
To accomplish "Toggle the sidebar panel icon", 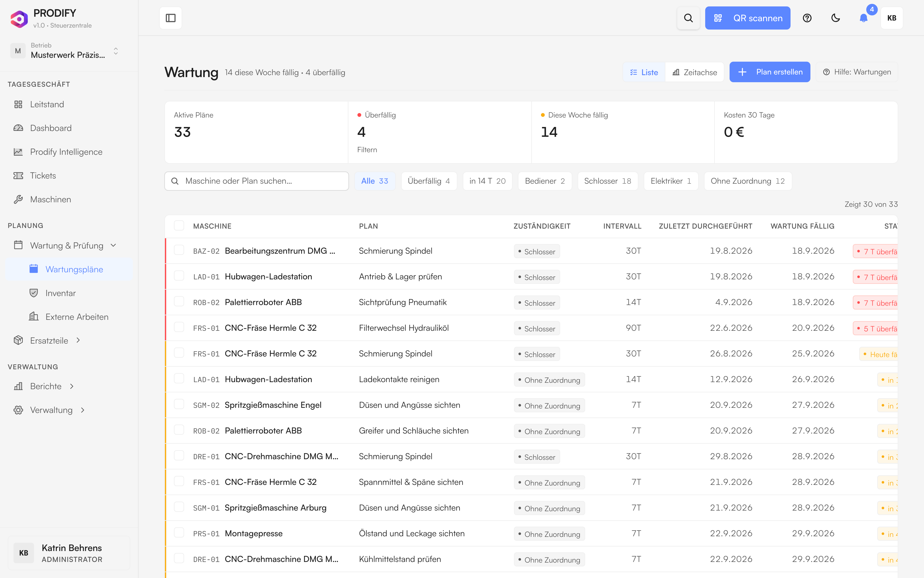I will coord(170,18).
